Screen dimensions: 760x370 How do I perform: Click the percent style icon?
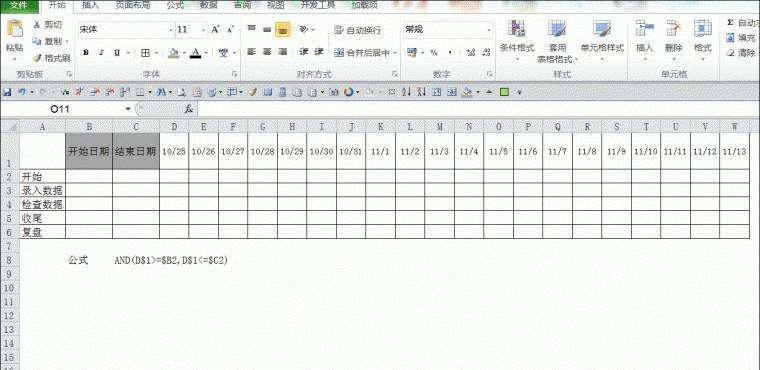(x=434, y=52)
